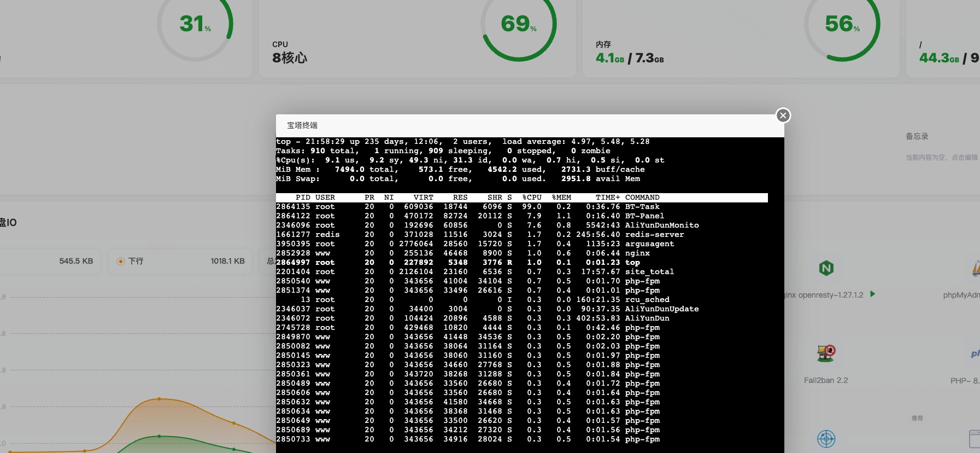Close the 宝塔终端 terminal window

[x=783, y=115]
